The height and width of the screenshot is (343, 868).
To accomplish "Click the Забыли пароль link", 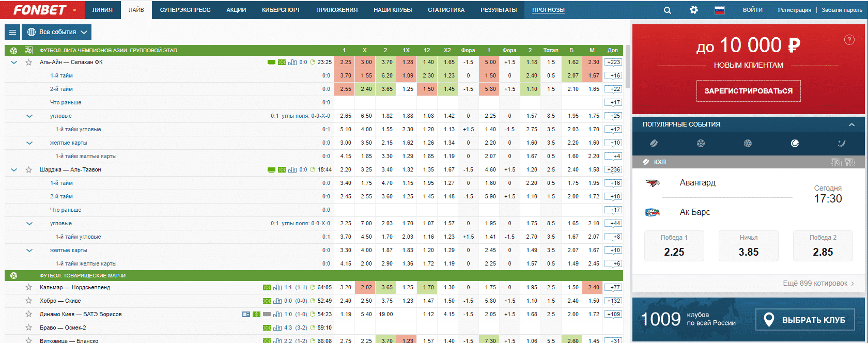I will [x=842, y=10].
